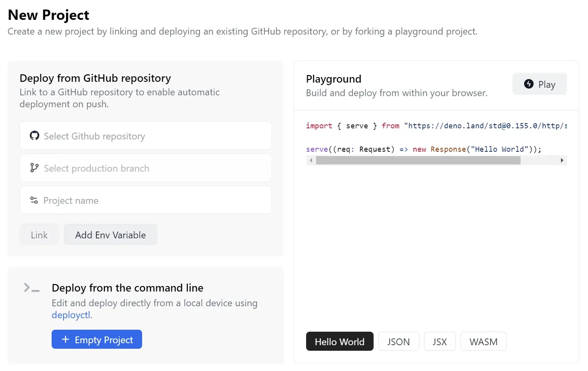The height and width of the screenshot is (371, 588).
Task: Click the left arrow of the code scrollbar
Action: 311,160
